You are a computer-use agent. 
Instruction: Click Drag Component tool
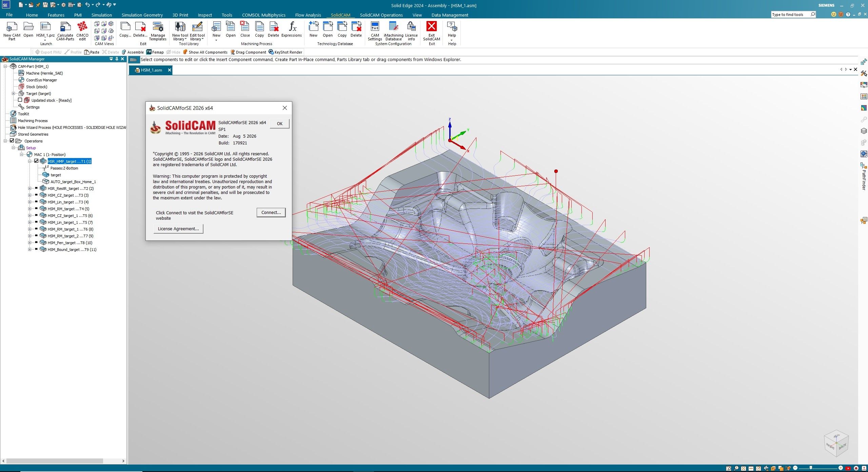[x=248, y=52]
